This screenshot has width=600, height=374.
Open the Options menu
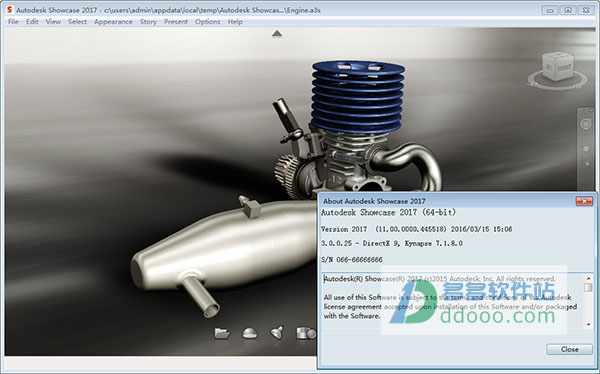point(208,22)
